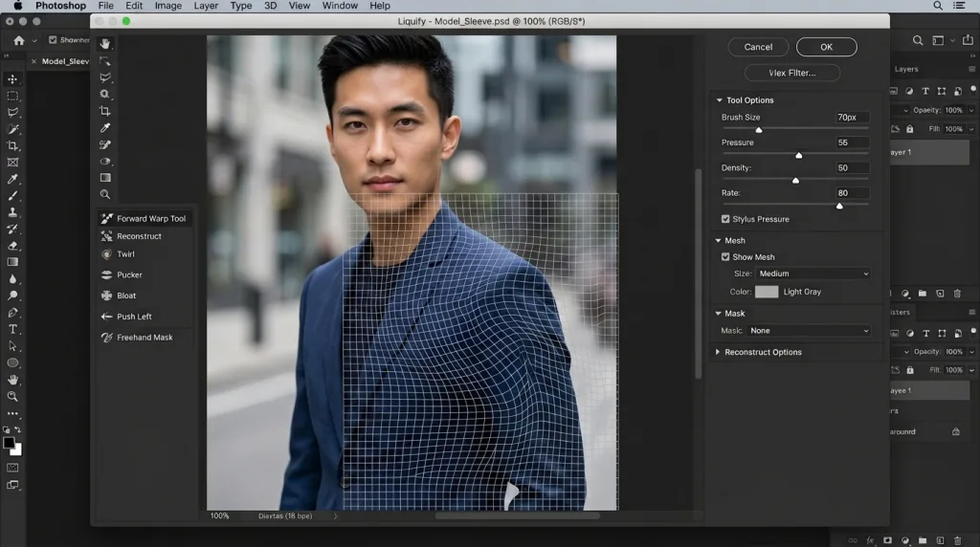Click the Brush Size slider handle
The height and width of the screenshot is (547, 980).
point(759,130)
